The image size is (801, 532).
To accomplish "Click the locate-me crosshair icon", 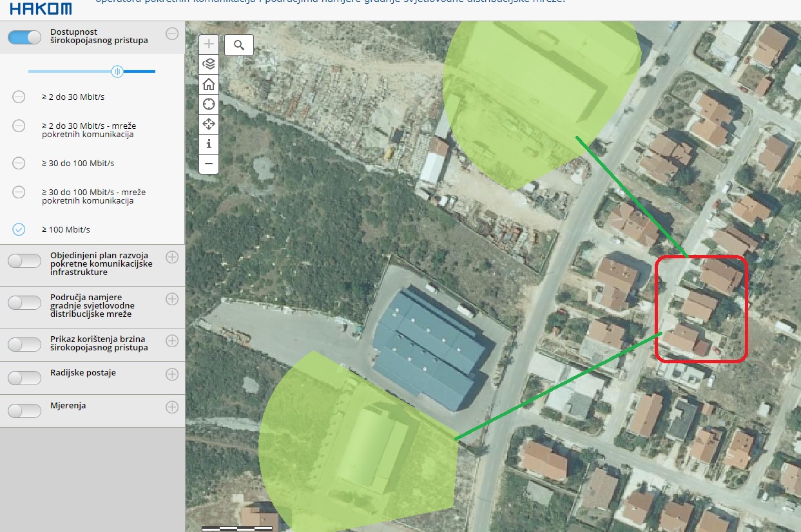I will (x=209, y=104).
